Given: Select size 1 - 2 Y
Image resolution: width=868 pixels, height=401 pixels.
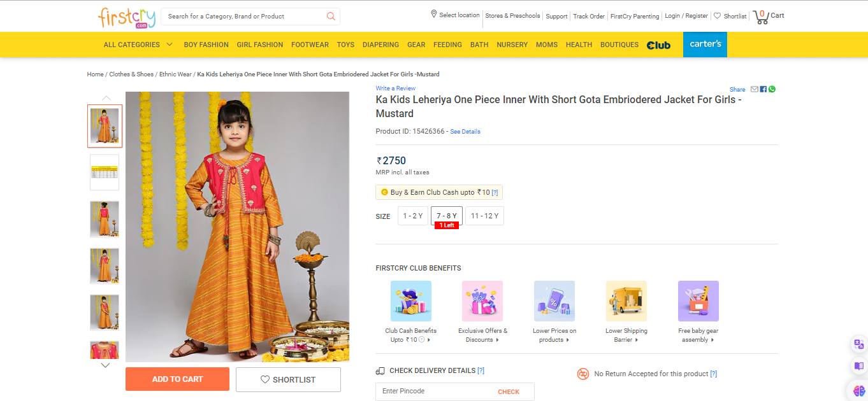Looking at the screenshot, I should pyautogui.click(x=412, y=216).
